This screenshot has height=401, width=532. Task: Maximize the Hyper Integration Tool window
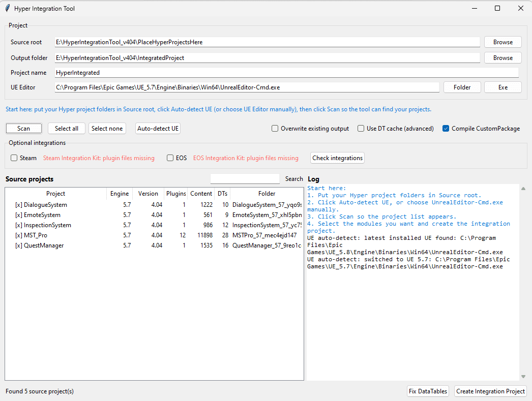pyautogui.click(x=497, y=8)
